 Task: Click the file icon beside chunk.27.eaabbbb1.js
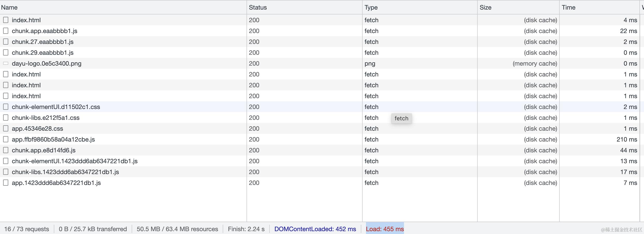point(6,42)
